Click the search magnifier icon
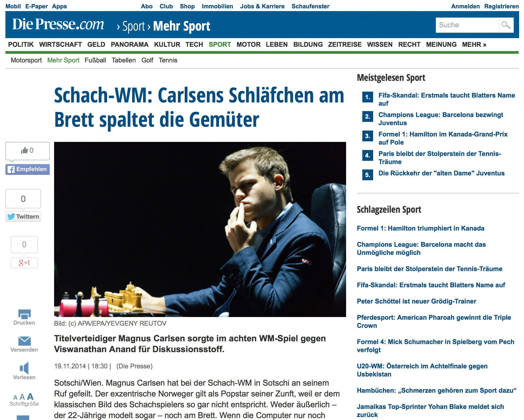 click(506, 25)
